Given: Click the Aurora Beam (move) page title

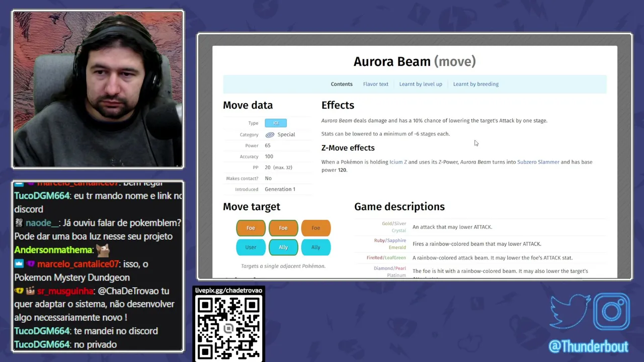Looking at the screenshot, I should 415,61.
